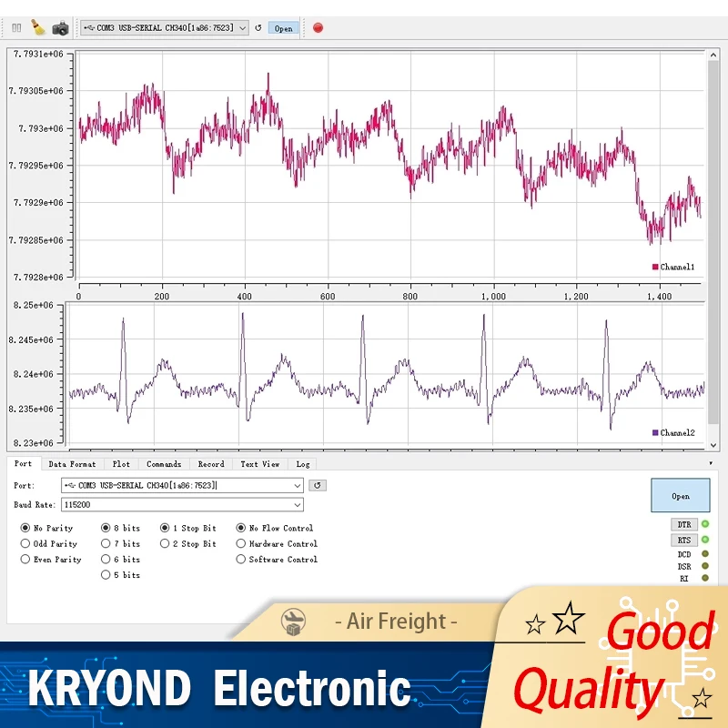Click the 115200 baud rate value
This screenshot has width=728, height=728.
(x=77, y=505)
